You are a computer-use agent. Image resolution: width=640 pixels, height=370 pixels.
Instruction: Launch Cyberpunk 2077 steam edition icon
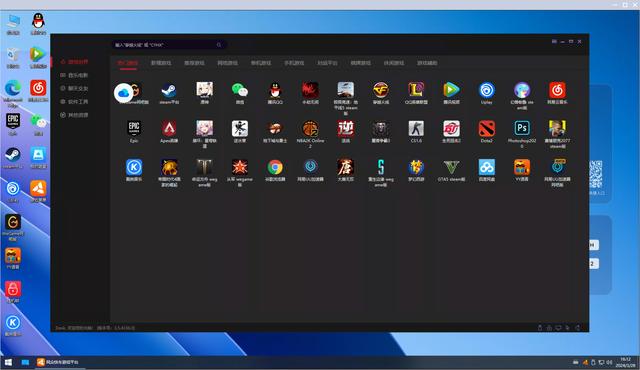558,129
